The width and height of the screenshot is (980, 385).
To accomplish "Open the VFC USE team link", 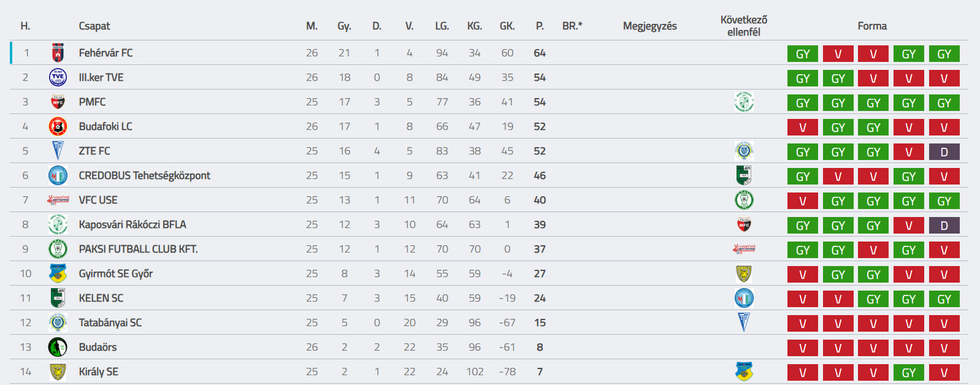I will point(98,200).
